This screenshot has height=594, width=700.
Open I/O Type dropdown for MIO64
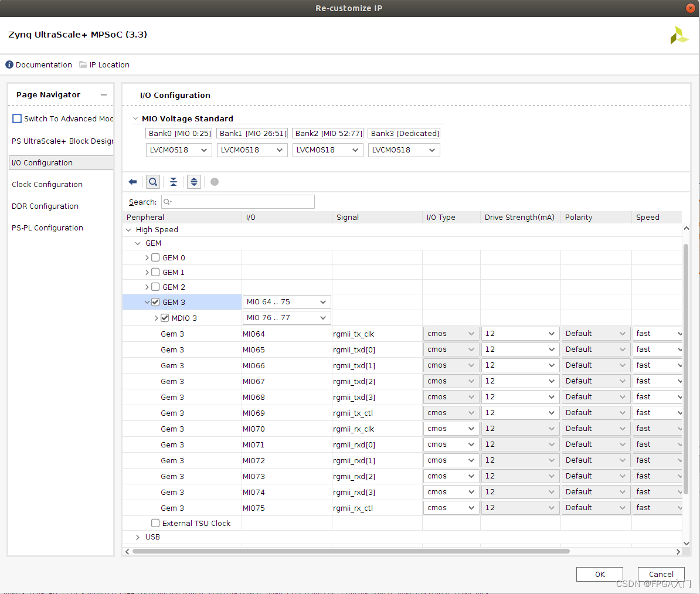(451, 334)
